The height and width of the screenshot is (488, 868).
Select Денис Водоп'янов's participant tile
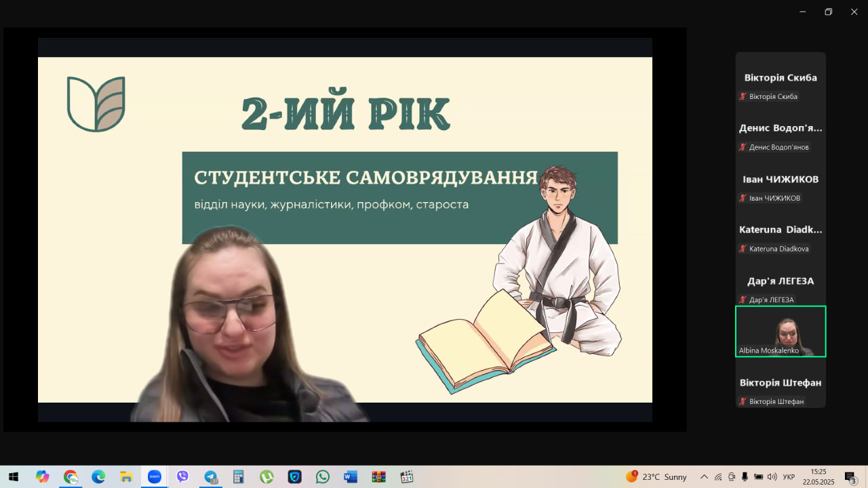pyautogui.click(x=781, y=128)
